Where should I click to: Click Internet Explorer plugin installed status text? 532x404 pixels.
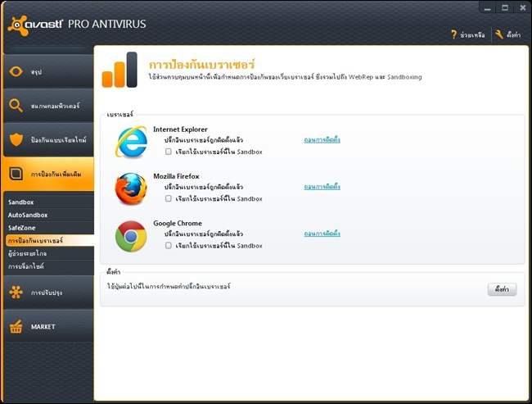[x=204, y=140]
